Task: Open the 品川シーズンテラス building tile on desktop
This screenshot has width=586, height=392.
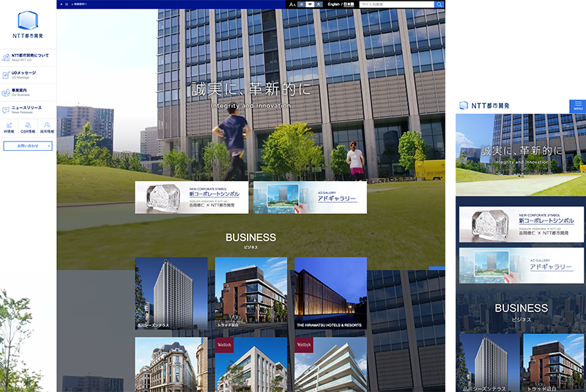Action: (x=171, y=293)
